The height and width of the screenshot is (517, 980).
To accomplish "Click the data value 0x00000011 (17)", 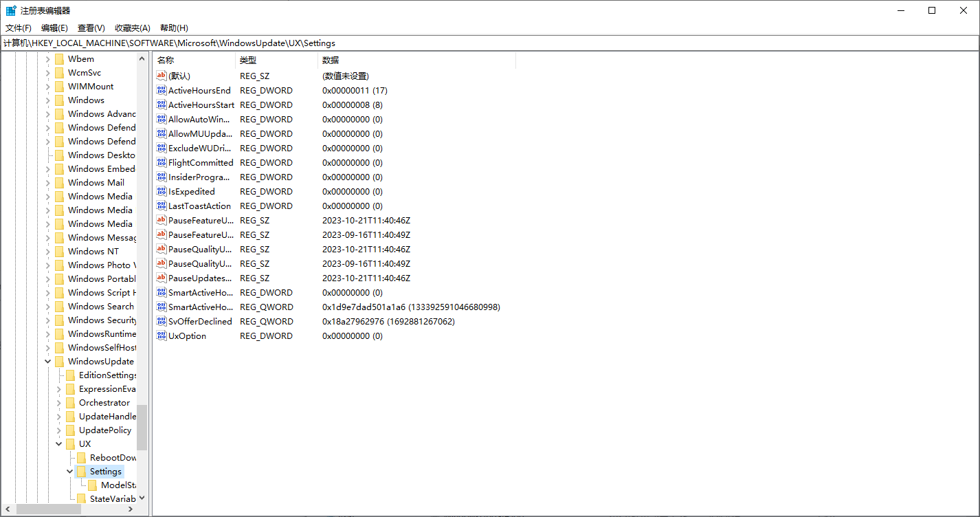I will point(355,90).
